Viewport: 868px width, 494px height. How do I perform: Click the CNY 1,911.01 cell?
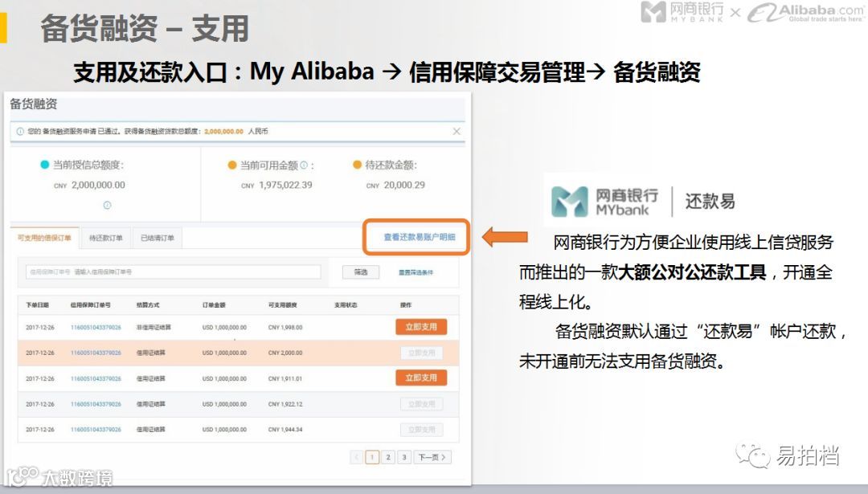pos(285,379)
